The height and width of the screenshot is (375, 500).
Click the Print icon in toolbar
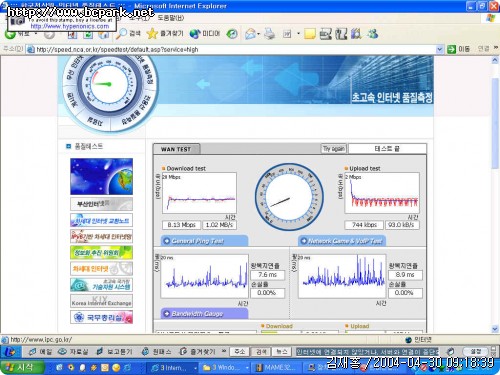[269, 33]
